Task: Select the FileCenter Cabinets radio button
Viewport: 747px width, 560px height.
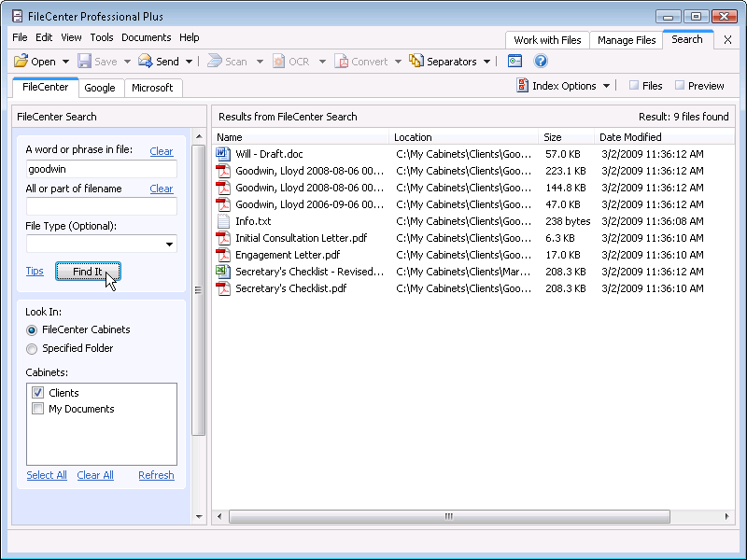Action: 32,330
